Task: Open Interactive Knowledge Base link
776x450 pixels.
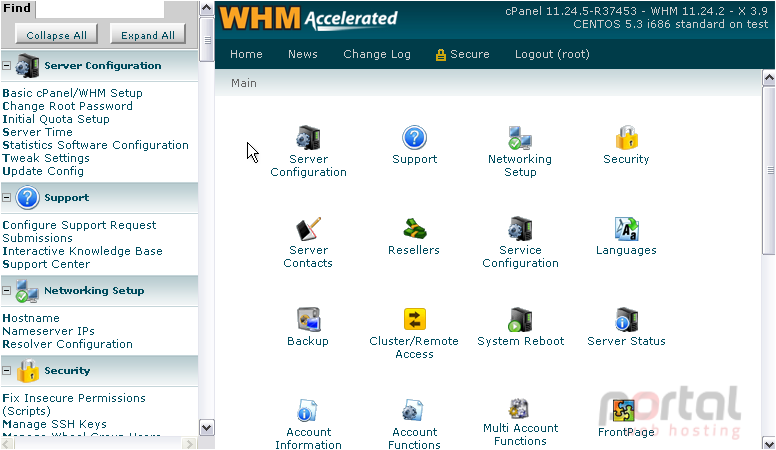Action: pos(83,251)
